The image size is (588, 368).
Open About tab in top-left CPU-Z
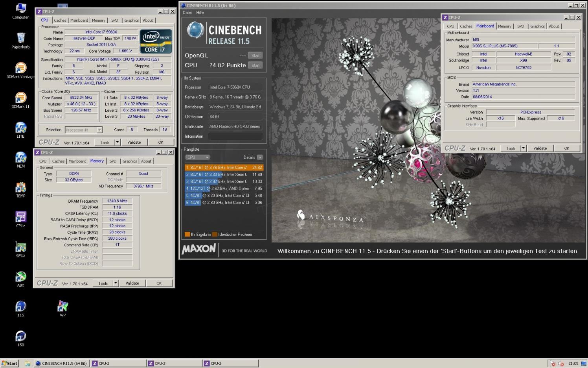(x=148, y=20)
